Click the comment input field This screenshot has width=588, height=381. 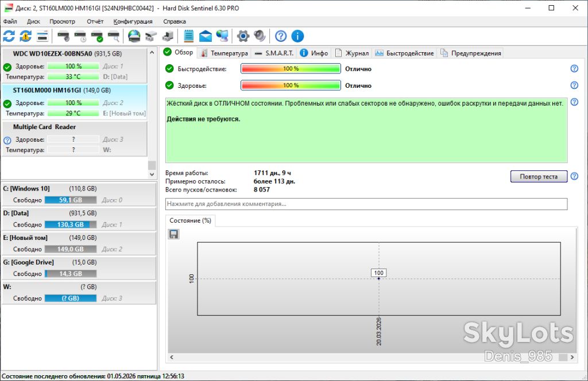(x=366, y=204)
